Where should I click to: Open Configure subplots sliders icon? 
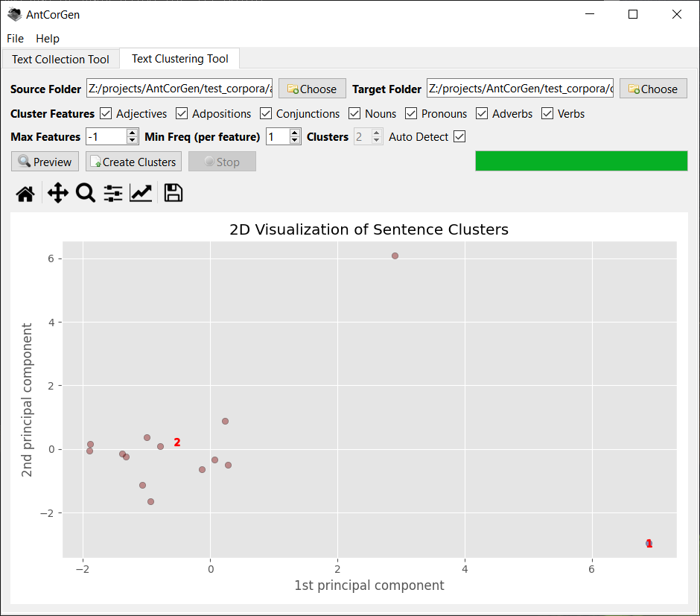click(113, 194)
